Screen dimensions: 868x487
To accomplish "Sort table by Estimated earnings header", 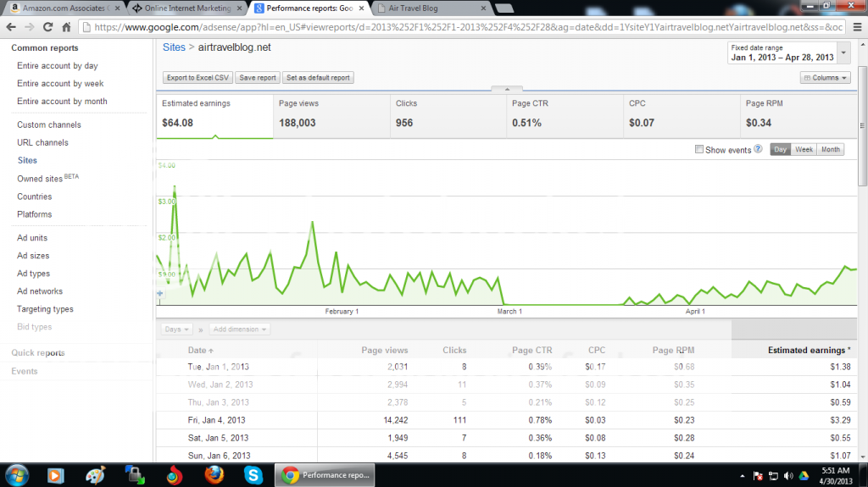I will (809, 351).
